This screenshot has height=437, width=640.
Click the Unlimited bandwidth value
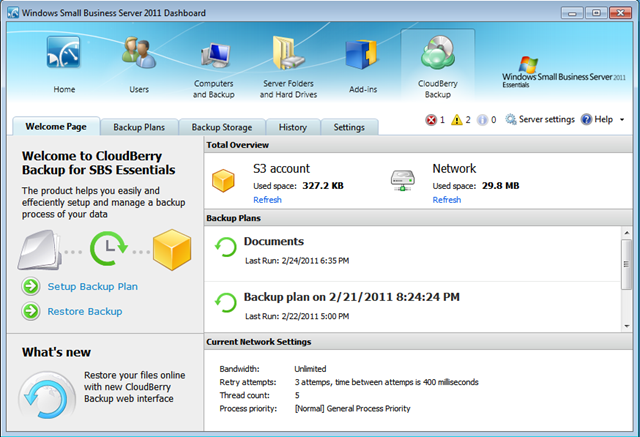pyautogui.click(x=310, y=369)
